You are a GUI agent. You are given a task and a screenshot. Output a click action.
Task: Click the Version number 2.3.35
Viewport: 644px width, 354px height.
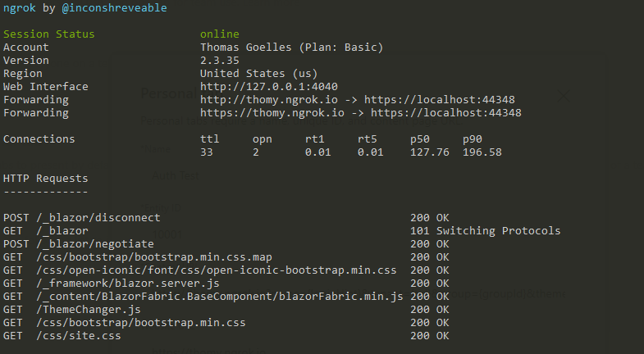[219, 61]
